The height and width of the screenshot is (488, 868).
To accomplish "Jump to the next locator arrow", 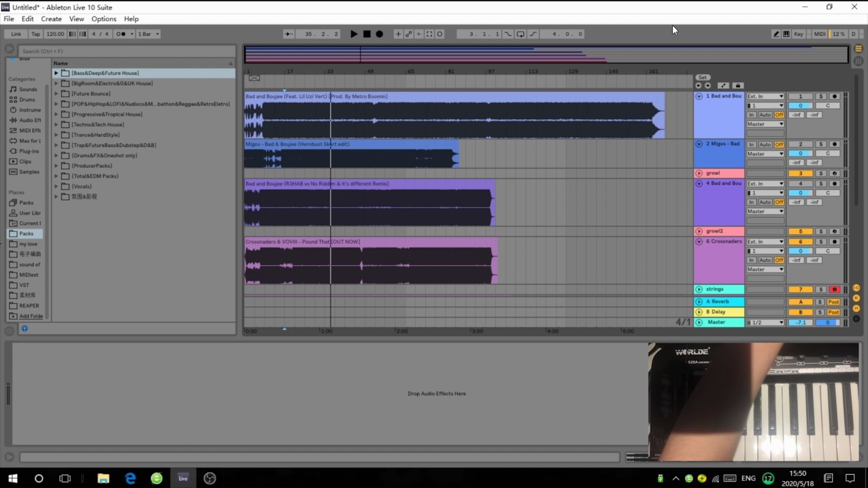I will tap(708, 85).
